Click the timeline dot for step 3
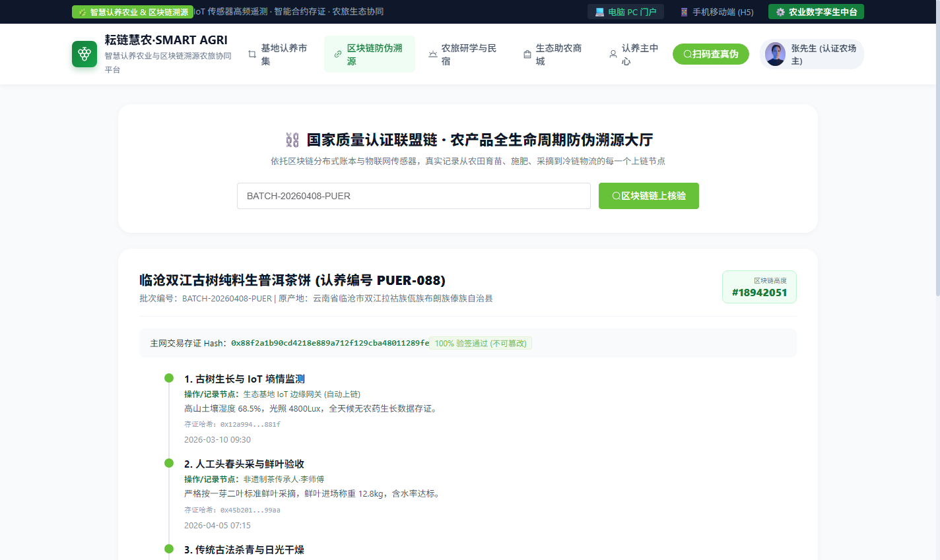This screenshot has height=560, width=940. [169, 549]
